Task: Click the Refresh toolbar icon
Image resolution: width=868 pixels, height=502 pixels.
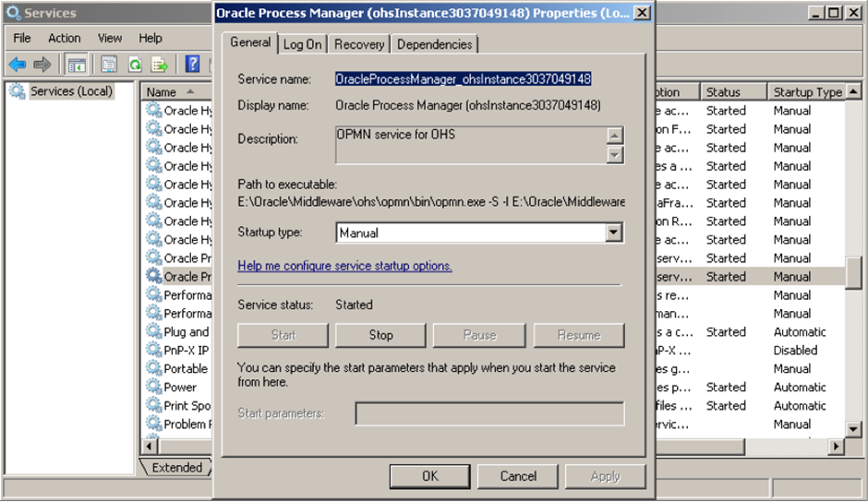Action: click(x=135, y=64)
